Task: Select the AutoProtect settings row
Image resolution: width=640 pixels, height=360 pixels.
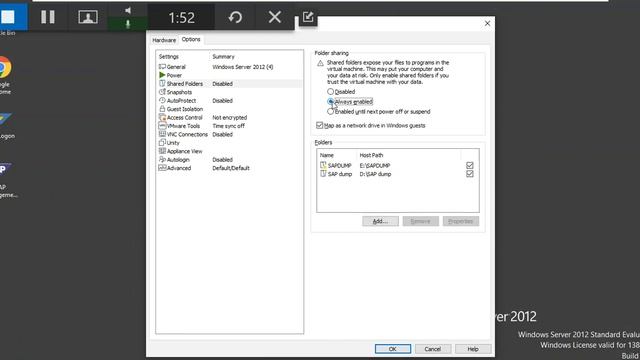Action: click(229, 101)
